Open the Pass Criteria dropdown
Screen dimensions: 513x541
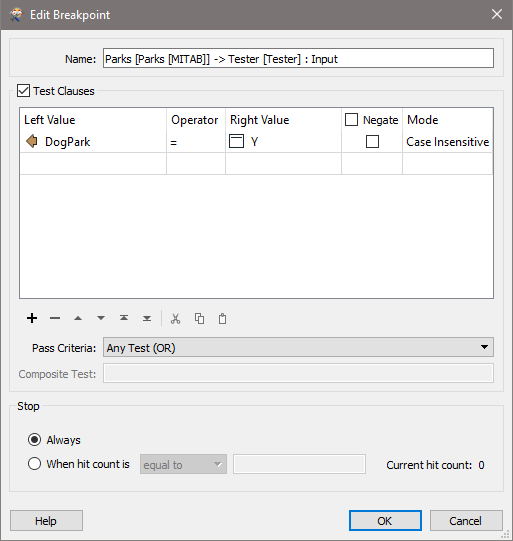tap(298, 347)
